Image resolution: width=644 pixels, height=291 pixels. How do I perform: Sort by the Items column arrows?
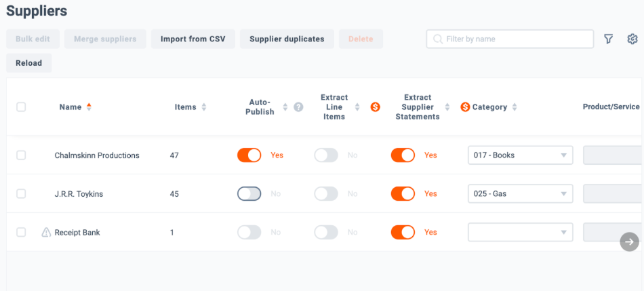pos(204,107)
